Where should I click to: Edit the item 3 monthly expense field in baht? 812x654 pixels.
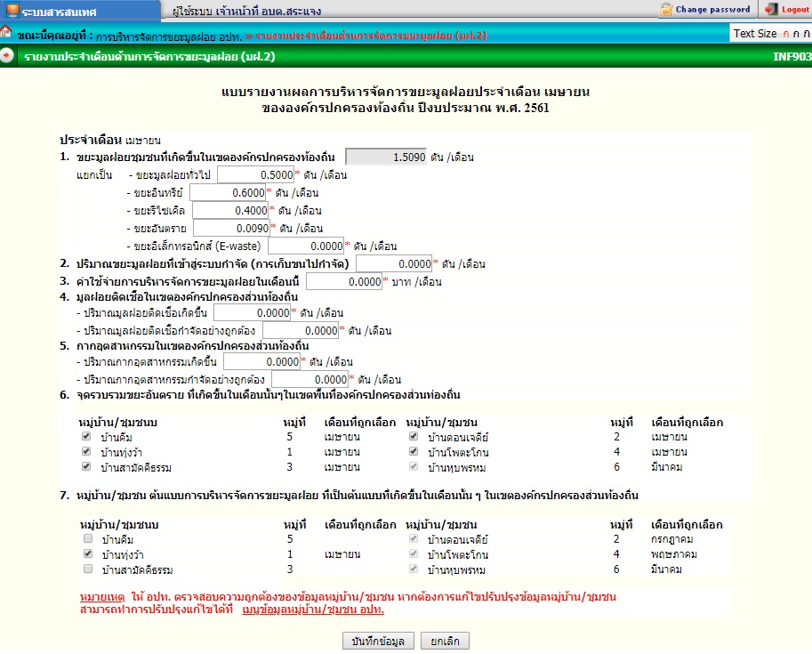(344, 281)
